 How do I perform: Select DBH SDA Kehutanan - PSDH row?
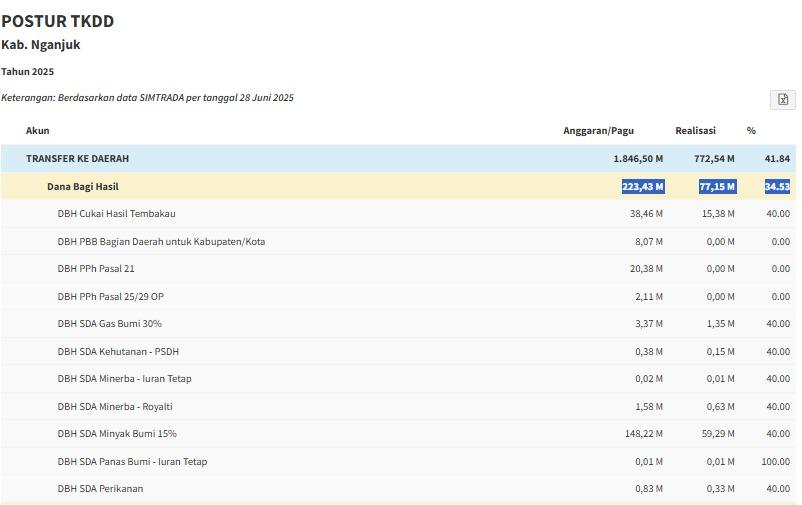118,352
